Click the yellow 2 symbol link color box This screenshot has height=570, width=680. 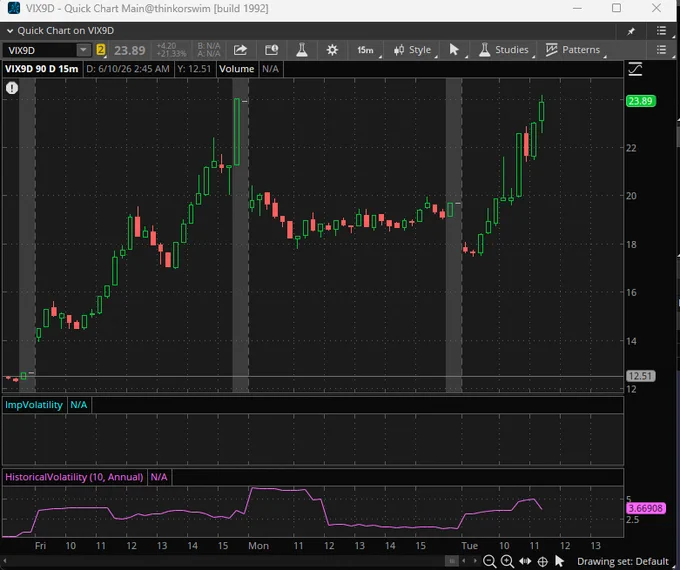click(101, 49)
